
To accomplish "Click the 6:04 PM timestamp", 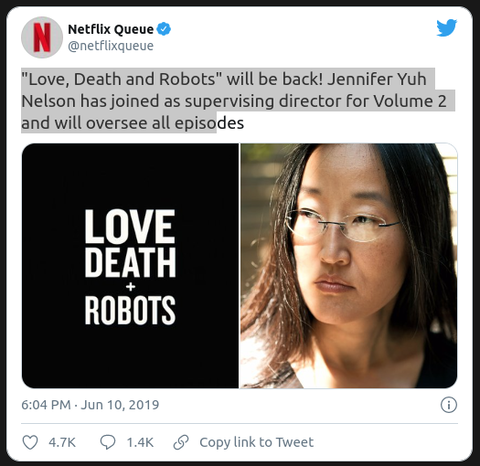I will point(46,405).
